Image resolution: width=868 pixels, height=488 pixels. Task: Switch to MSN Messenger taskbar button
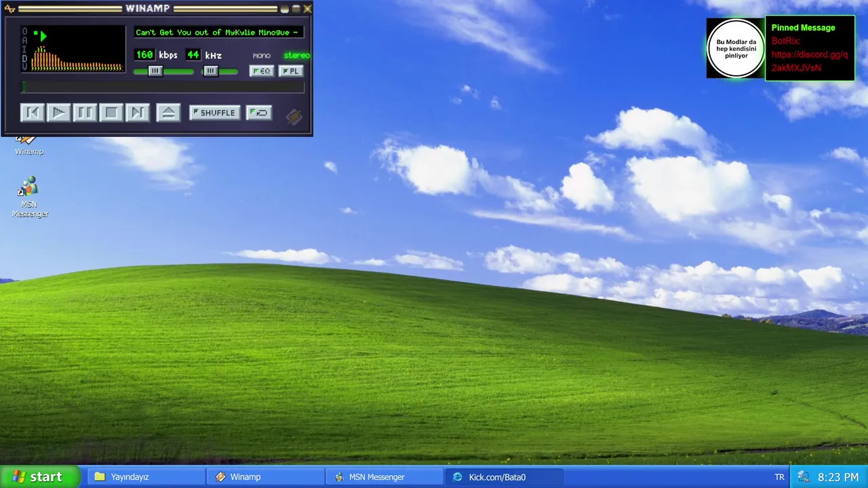pyautogui.click(x=384, y=477)
